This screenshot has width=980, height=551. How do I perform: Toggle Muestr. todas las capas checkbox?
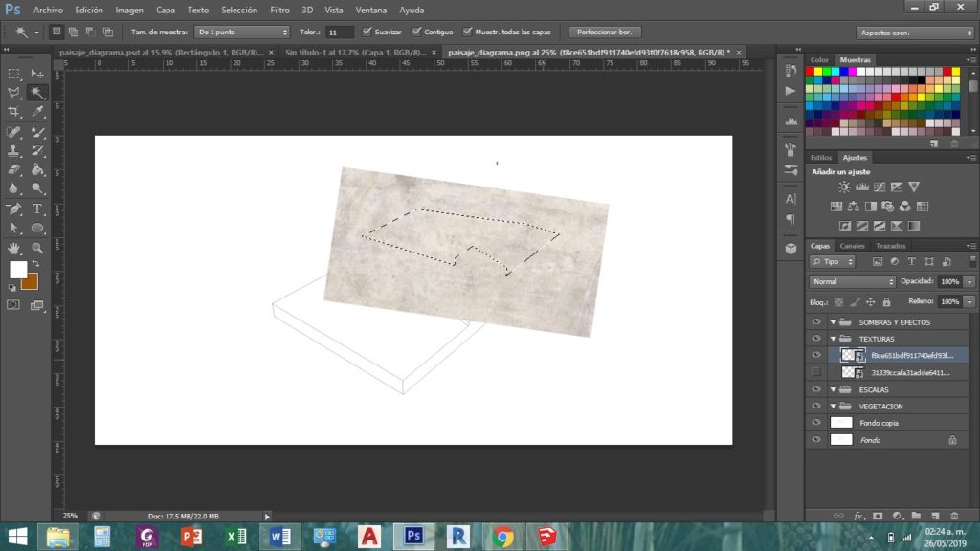[x=467, y=32]
